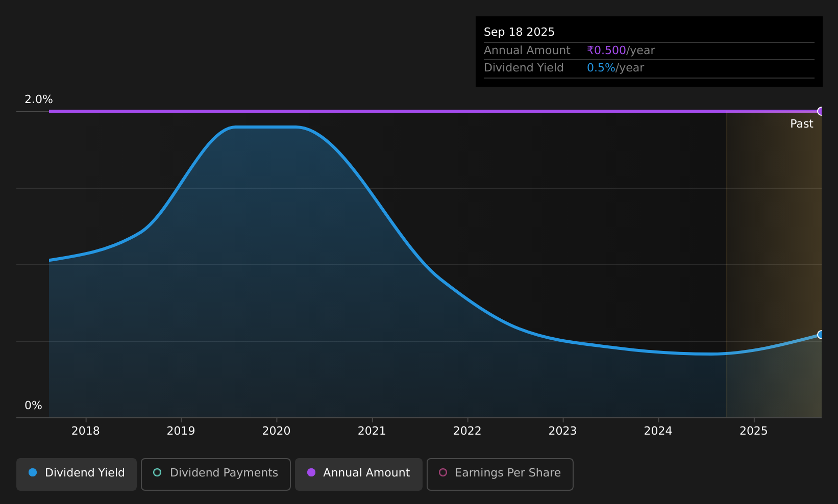
Task: Click the 2020 axis label
Action: pos(277,431)
